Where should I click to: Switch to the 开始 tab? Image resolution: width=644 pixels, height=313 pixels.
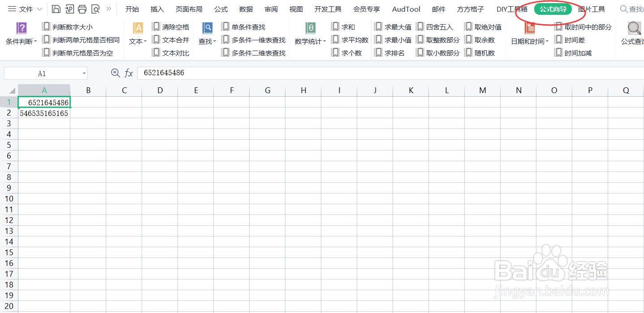(x=132, y=9)
